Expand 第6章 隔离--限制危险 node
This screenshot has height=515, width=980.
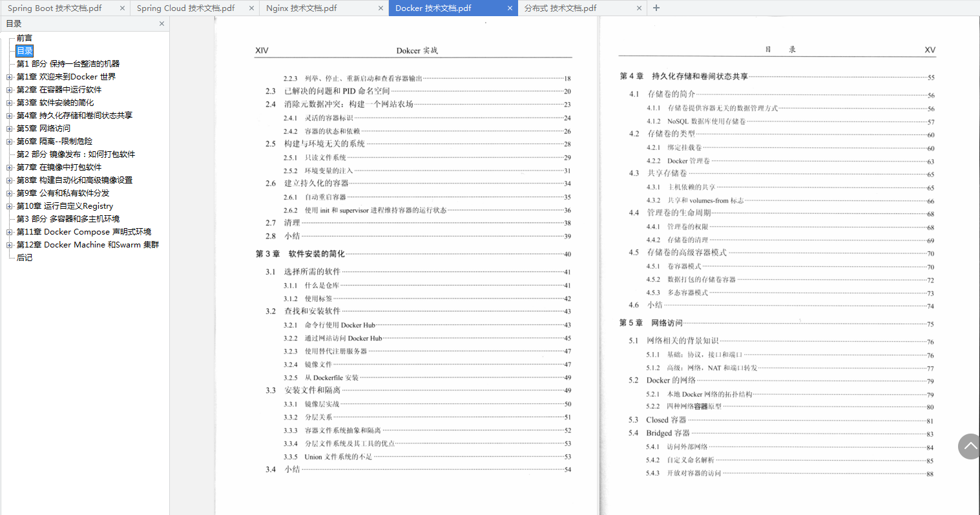click(x=10, y=142)
